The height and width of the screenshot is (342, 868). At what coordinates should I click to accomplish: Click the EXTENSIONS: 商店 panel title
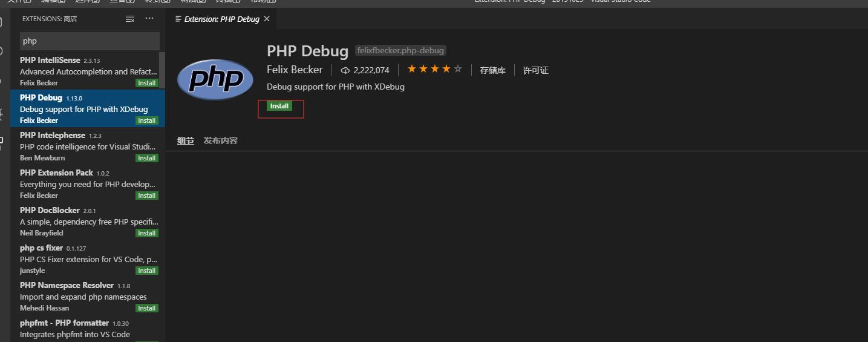[50, 19]
